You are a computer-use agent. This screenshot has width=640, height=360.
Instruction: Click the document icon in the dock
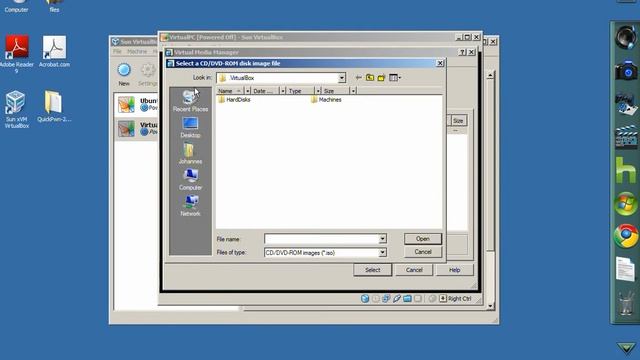pos(626,269)
